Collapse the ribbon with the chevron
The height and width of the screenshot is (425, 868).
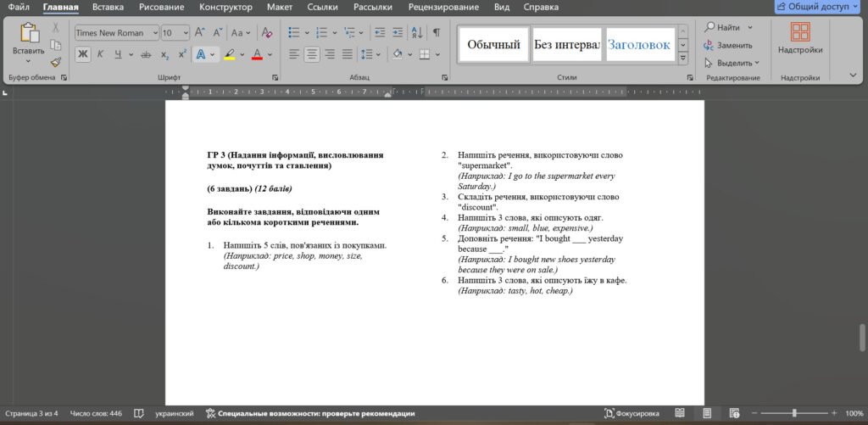[853, 75]
